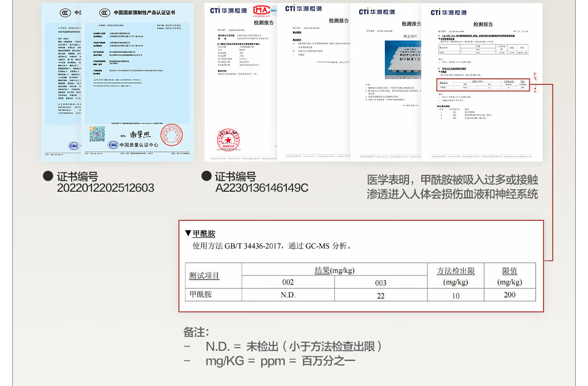The image size is (588, 386).
Task: Click the 限值 column header
Action: pos(510,276)
